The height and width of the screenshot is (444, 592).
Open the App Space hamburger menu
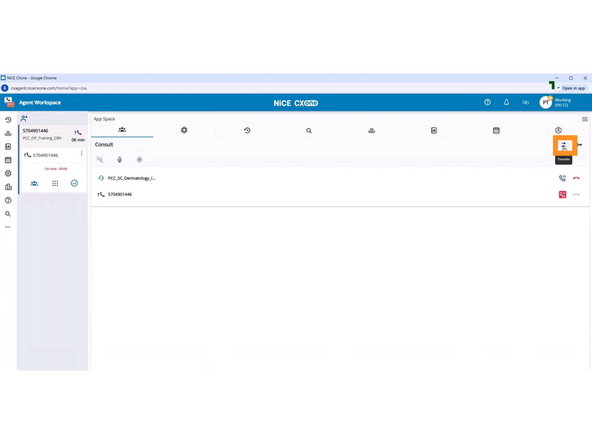585,119
